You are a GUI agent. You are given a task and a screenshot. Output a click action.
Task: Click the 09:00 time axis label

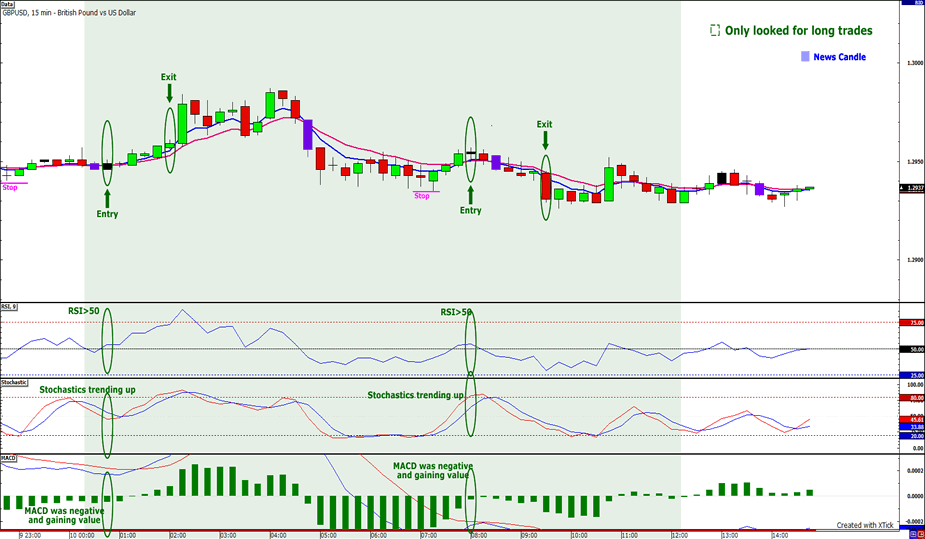[529, 535]
